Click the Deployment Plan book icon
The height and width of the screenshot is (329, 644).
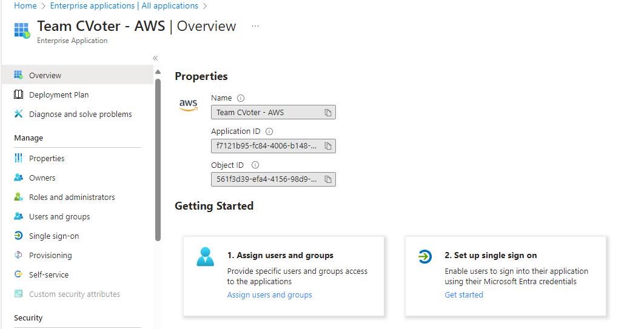pos(18,95)
